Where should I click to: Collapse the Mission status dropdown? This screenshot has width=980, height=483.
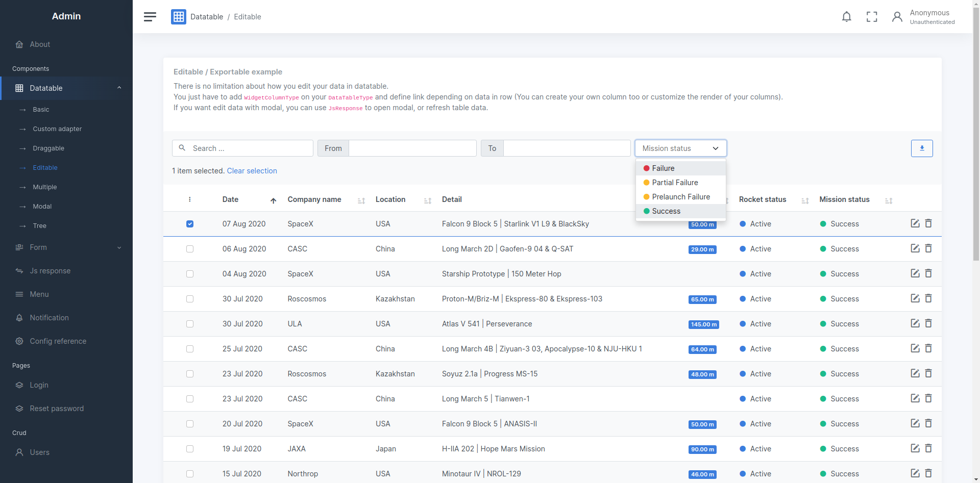(681, 148)
